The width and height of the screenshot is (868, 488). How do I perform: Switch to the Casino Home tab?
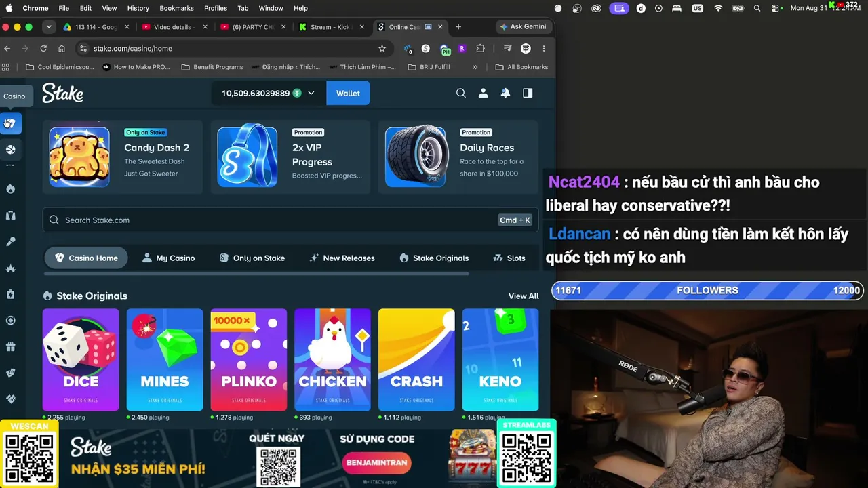click(86, 258)
